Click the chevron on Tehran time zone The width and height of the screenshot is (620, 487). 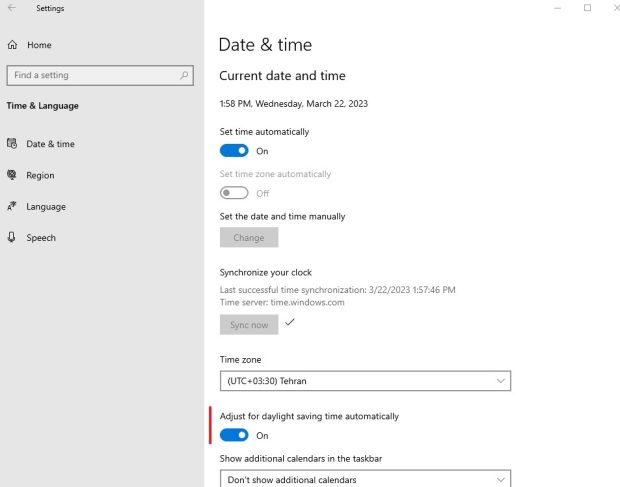pyautogui.click(x=500, y=381)
